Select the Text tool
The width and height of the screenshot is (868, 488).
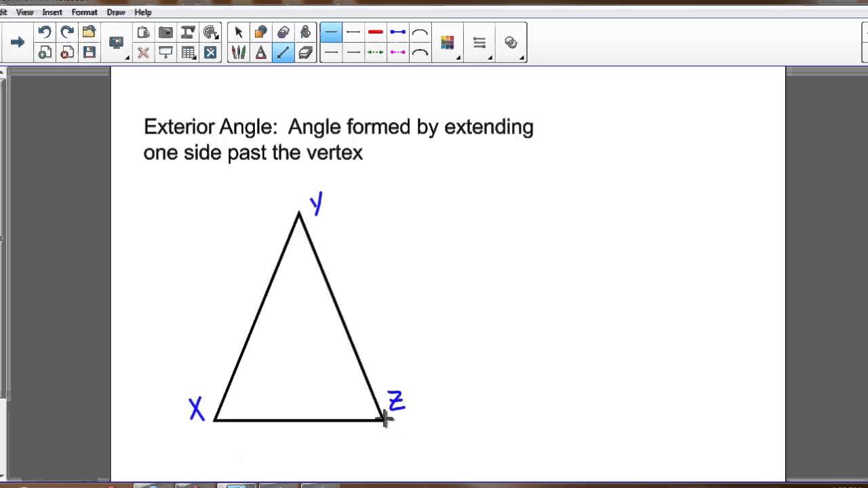coord(261,52)
